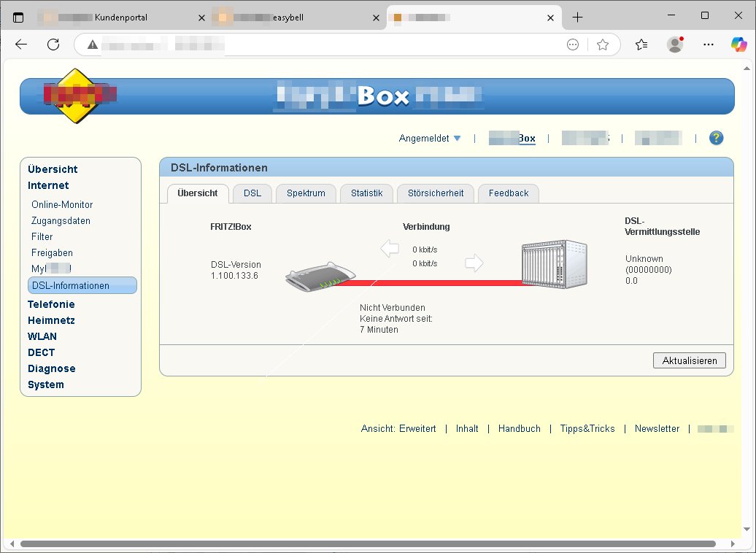Click the Handbuch footer link
Viewport: 756px width, 553px height.
coord(519,429)
